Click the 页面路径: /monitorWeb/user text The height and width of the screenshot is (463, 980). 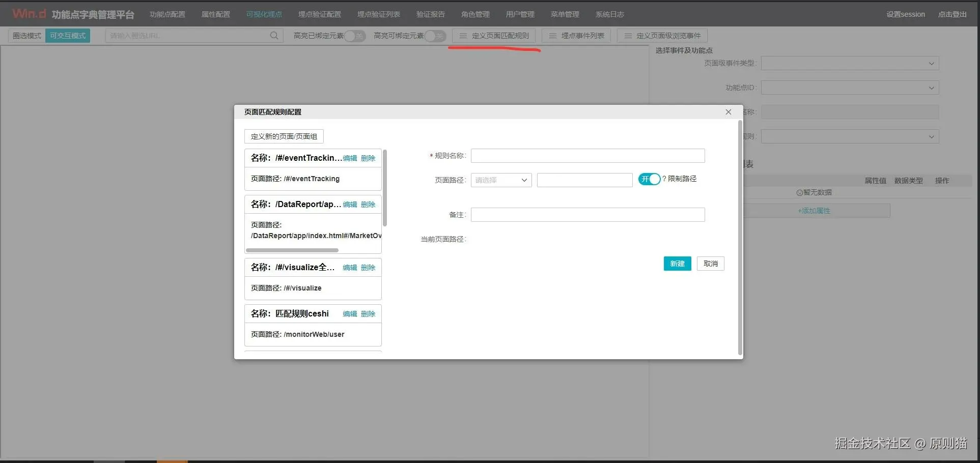(x=298, y=334)
